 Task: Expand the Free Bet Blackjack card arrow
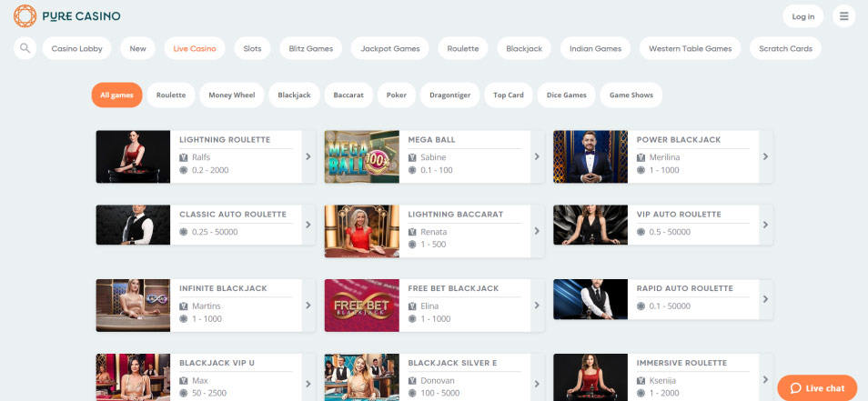[537, 306]
